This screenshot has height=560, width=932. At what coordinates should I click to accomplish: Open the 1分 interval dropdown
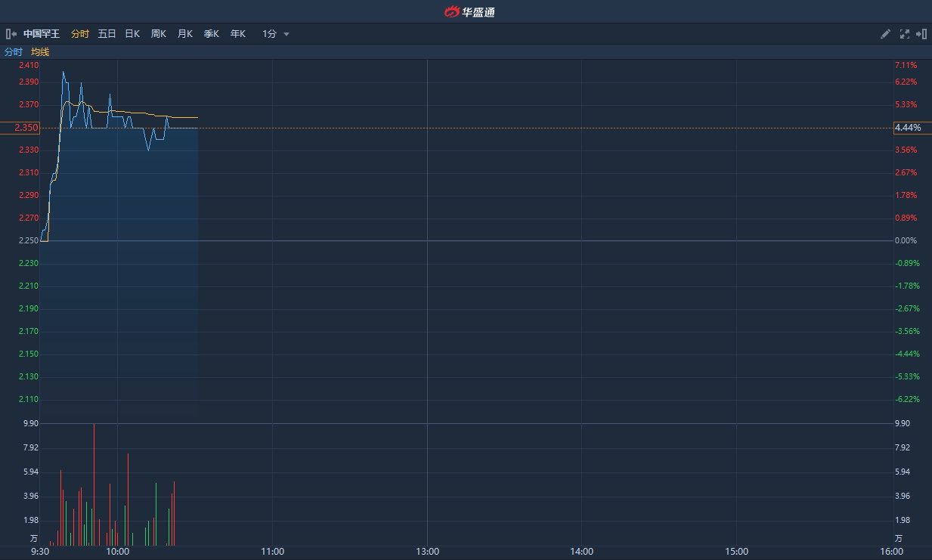coord(276,34)
